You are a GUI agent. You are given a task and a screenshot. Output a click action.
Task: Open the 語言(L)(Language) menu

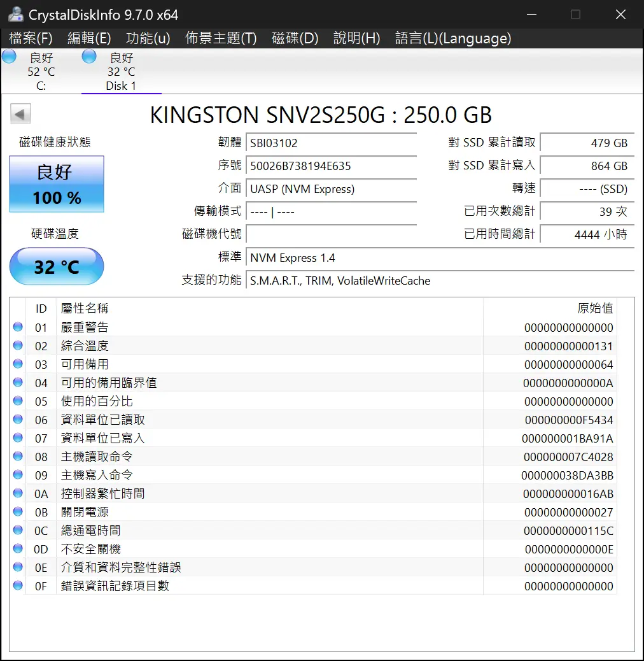(x=453, y=38)
